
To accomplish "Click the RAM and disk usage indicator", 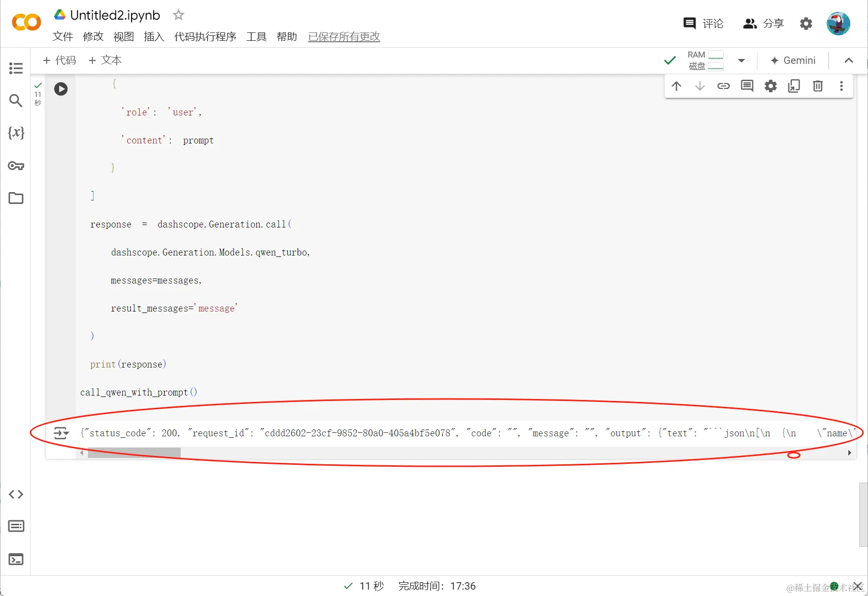I will coord(705,60).
